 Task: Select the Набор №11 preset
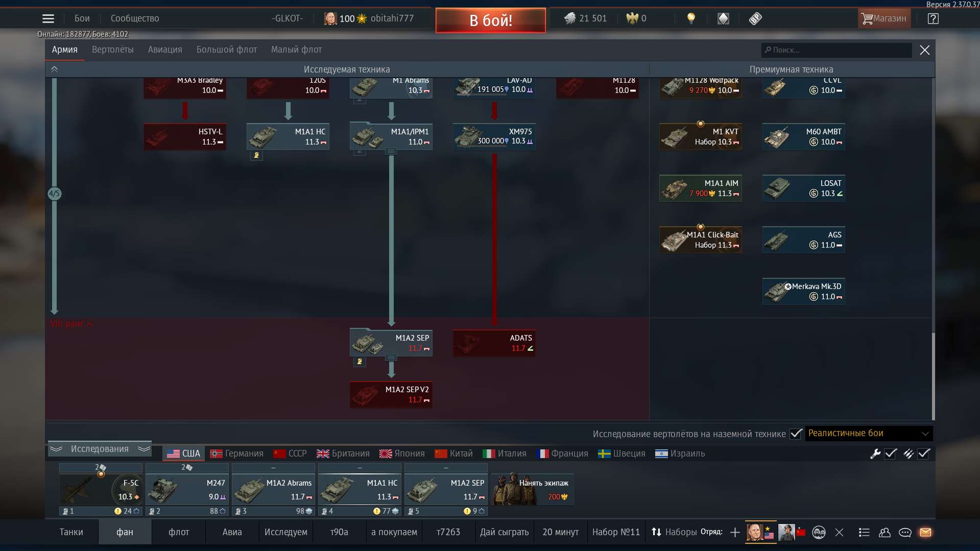point(616,532)
